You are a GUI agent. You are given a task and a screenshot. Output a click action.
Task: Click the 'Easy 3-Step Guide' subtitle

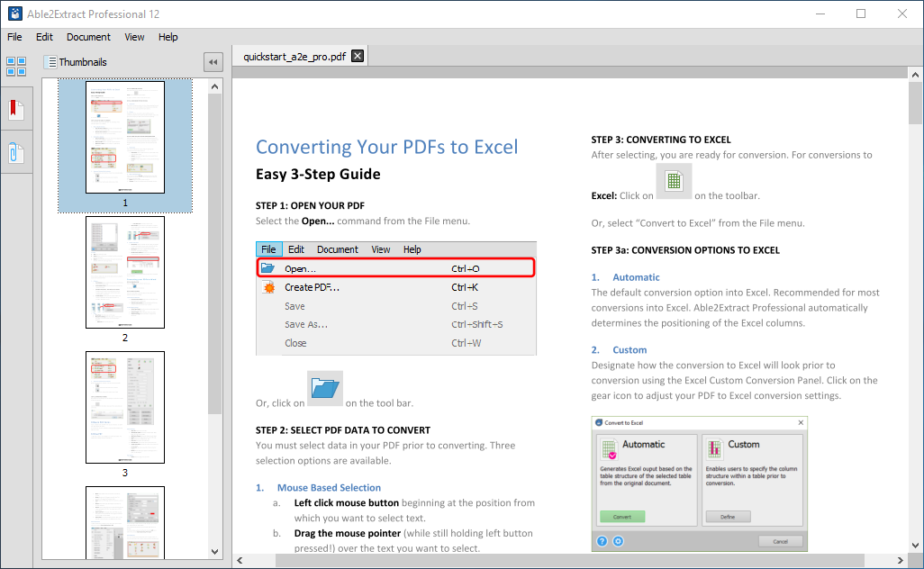click(x=318, y=175)
